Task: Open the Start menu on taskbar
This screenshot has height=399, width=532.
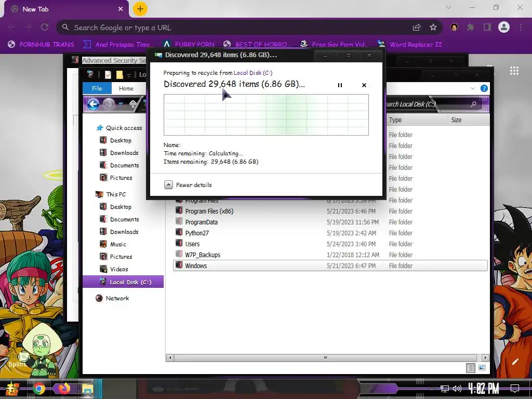Action: (12, 389)
